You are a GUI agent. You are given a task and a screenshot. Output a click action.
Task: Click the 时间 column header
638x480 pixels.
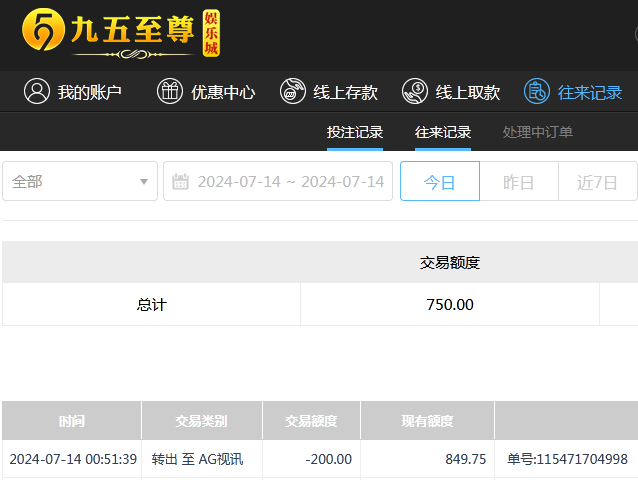[72, 421]
